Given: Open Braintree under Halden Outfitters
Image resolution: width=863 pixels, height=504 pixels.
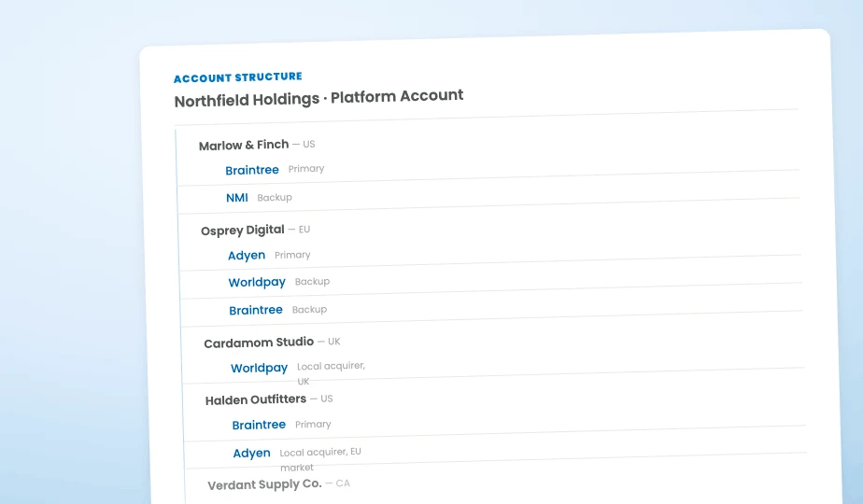Looking at the screenshot, I should (x=259, y=425).
